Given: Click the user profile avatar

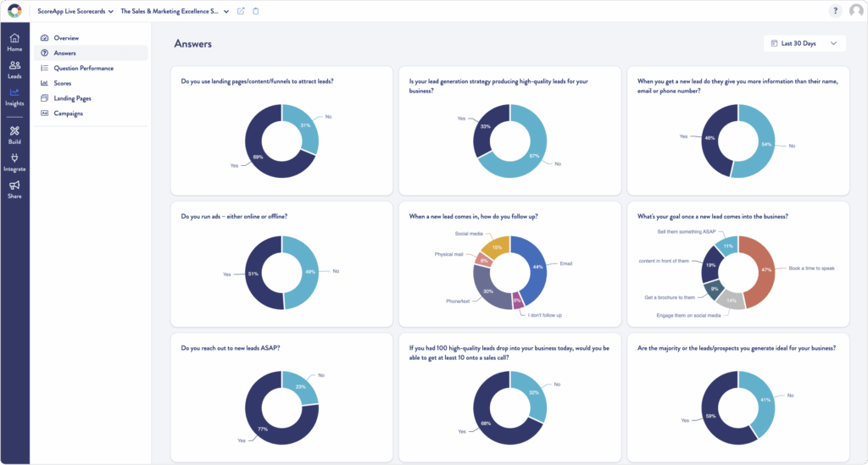Looking at the screenshot, I should (855, 11).
